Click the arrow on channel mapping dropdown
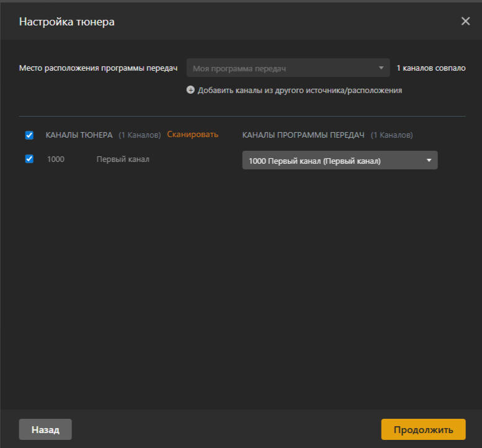This screenshot has height=448, width=482. tap(429, 161)
